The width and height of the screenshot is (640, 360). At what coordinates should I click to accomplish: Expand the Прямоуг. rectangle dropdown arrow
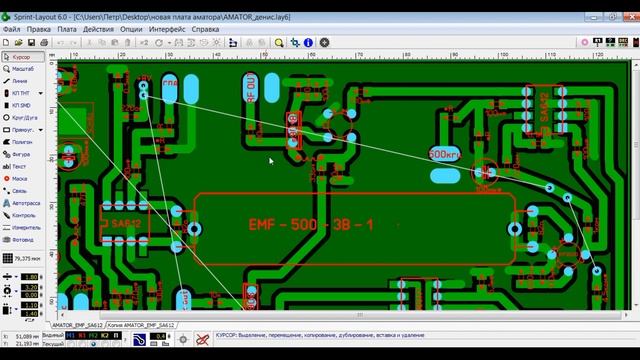pyautogui.click(x=40, y=130)
